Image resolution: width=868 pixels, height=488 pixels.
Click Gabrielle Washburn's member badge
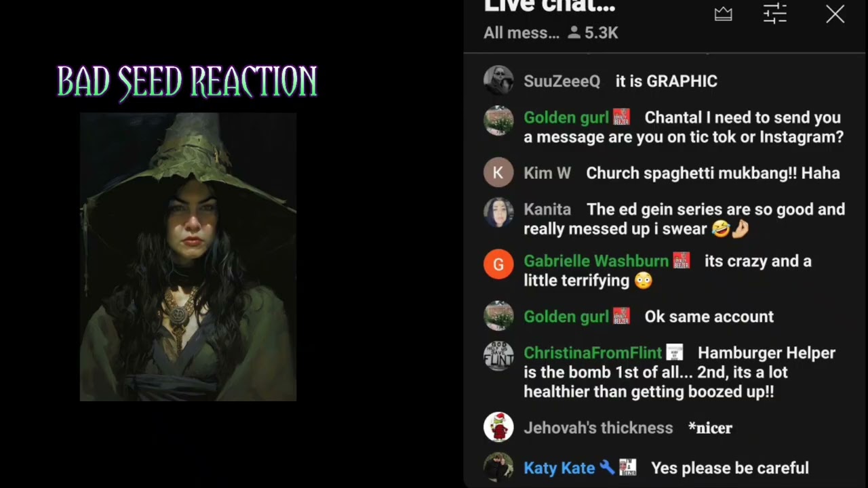pos(681,261)
